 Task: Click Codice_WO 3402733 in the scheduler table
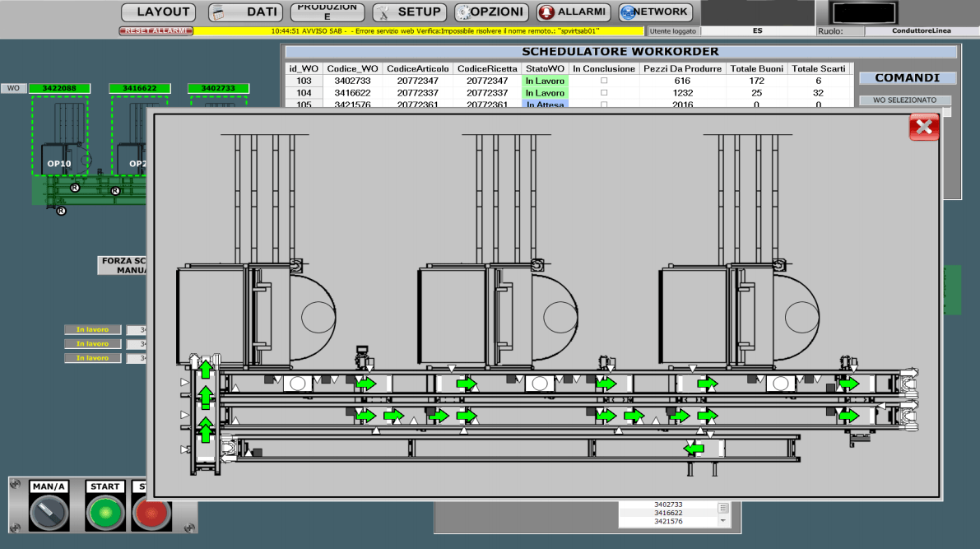(352, 81)
